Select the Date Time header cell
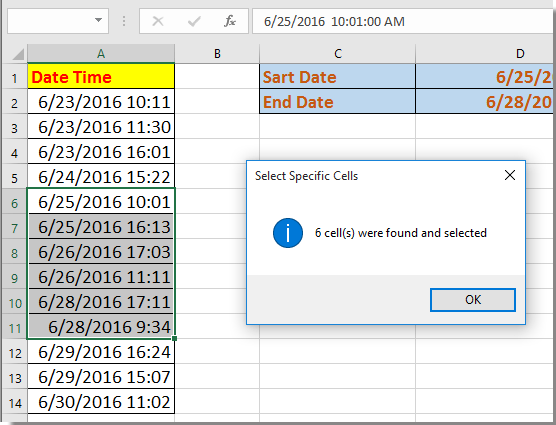556x425 pixels. pyautogui.click(x=101, y=76)
